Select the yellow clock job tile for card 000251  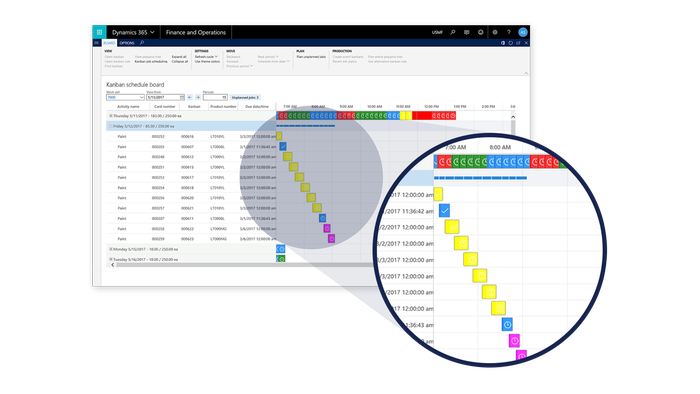(x=294, y=167)
